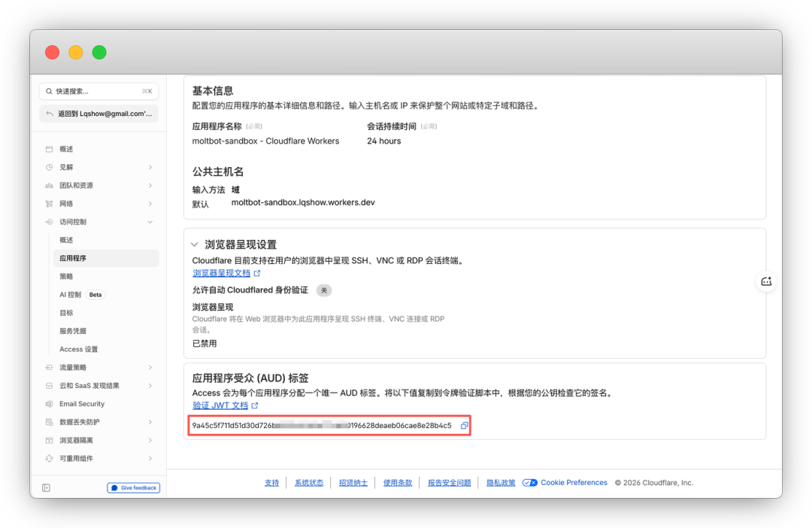The height and width of the screenshot is (528, 812).
Task: Open the feedback smiley icon on right edge
Action: (x=766, y=281)
